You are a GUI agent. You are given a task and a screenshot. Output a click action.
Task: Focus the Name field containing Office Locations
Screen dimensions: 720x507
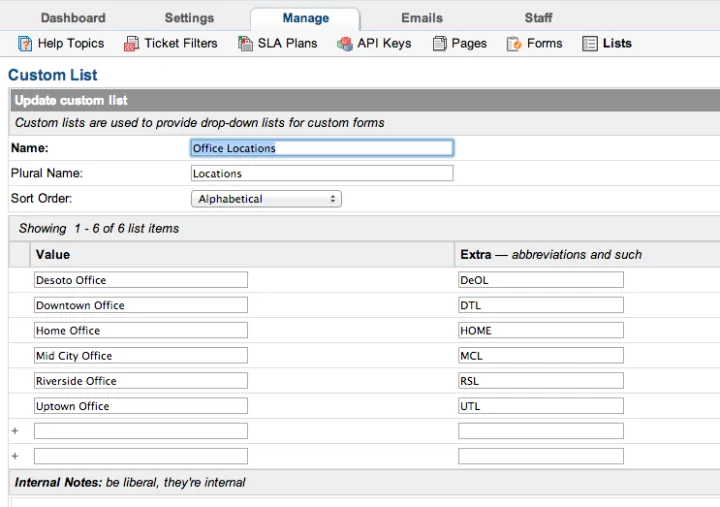pos(321,148)
